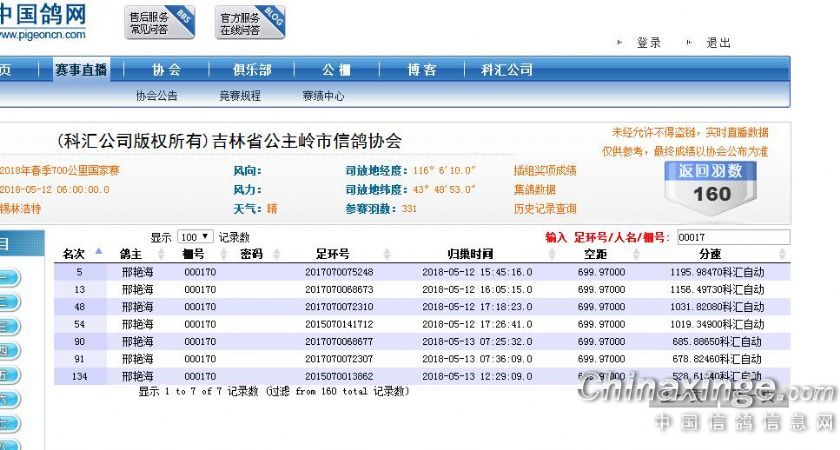Click the 插组奖项成绩 link
Screen dimensions: 840x450
(545, 170)
